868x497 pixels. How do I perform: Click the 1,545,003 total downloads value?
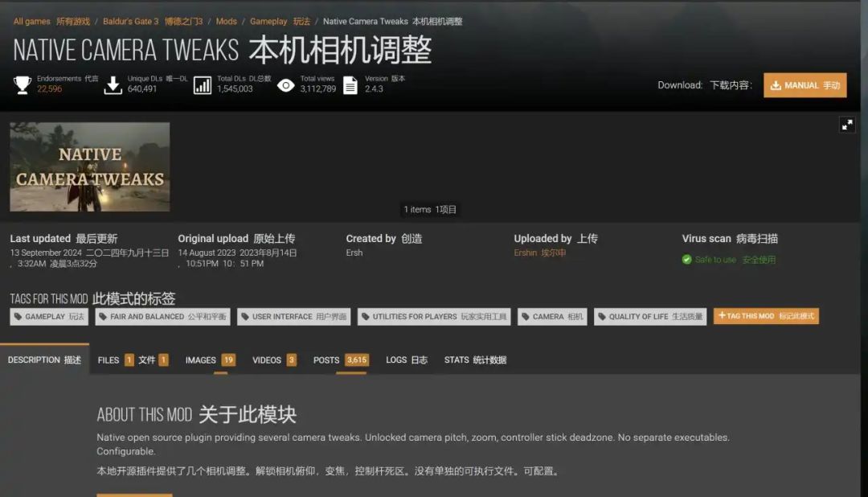point(235,88)
